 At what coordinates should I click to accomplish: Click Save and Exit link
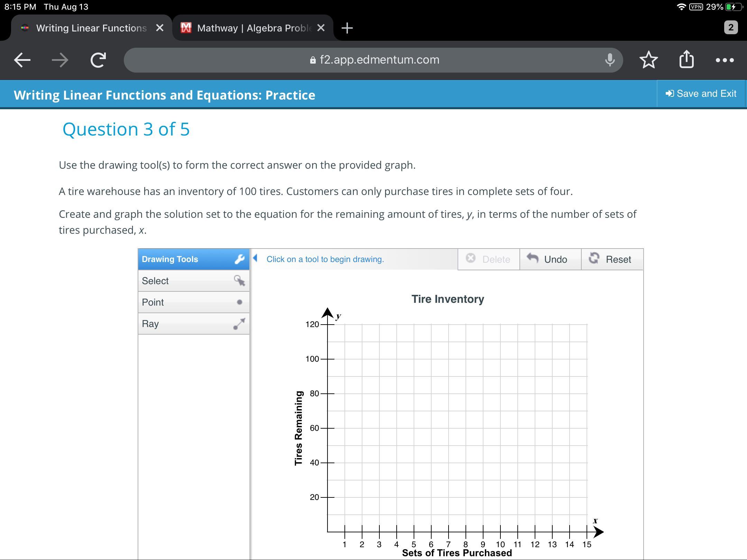coord(701,94)
